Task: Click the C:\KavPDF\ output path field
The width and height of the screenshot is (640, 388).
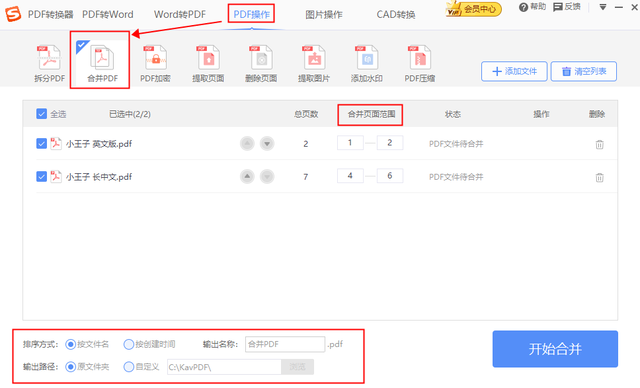Action: pyautogui.click(x=224, y=367)
